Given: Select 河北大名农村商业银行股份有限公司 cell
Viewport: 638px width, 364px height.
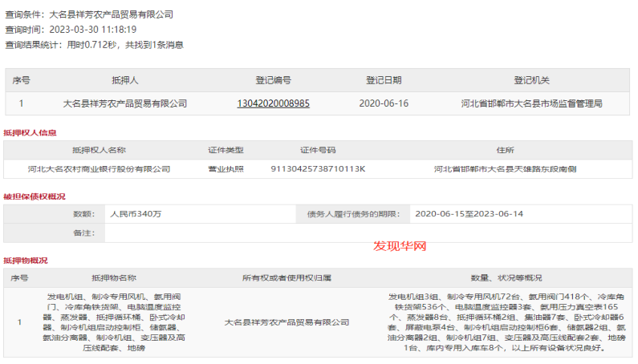Looking at the screenshot, I should (x=99, y=169).
